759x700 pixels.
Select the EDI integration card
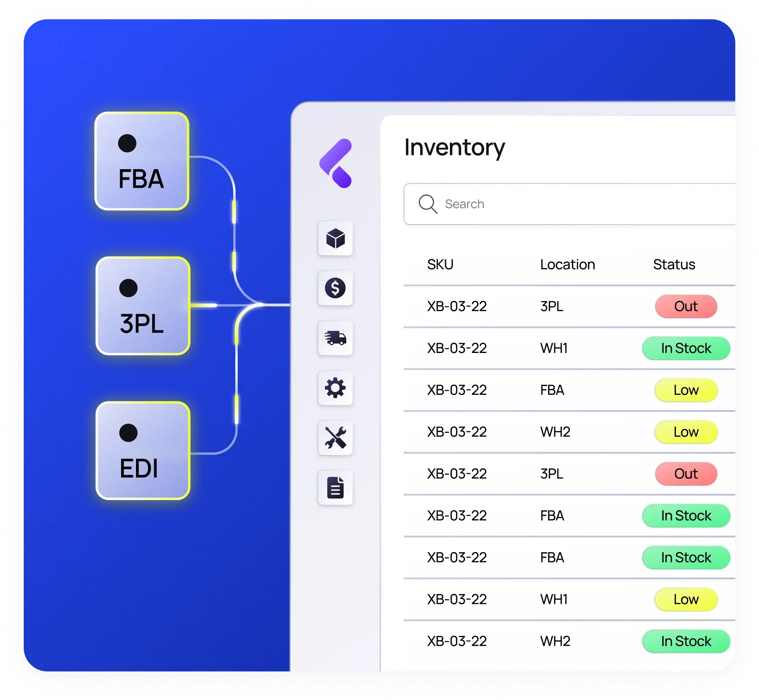pos(143,450)
